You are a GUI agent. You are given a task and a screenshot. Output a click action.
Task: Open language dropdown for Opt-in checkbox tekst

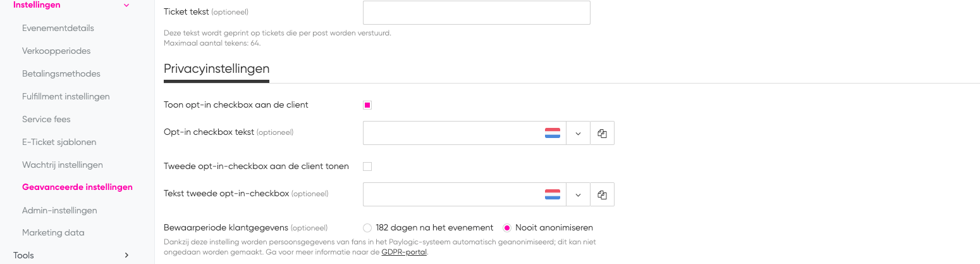(578, 133)
